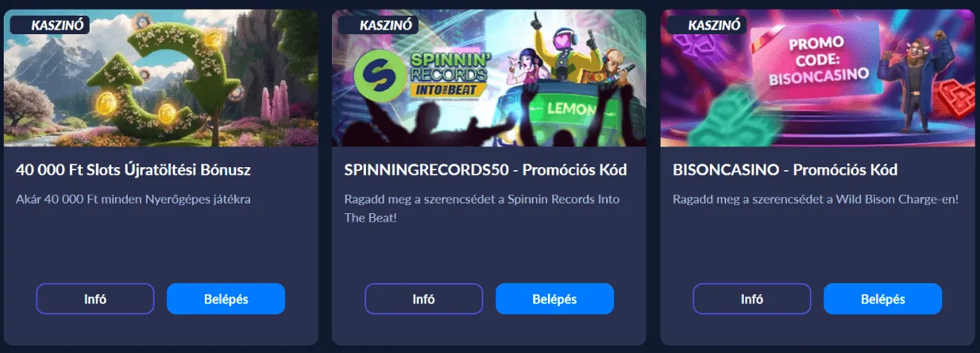Open the Promo Code BISONCASINO banner image
This screenshot has width=980, height=353.
pyautogui.click(x=817, y=78)
